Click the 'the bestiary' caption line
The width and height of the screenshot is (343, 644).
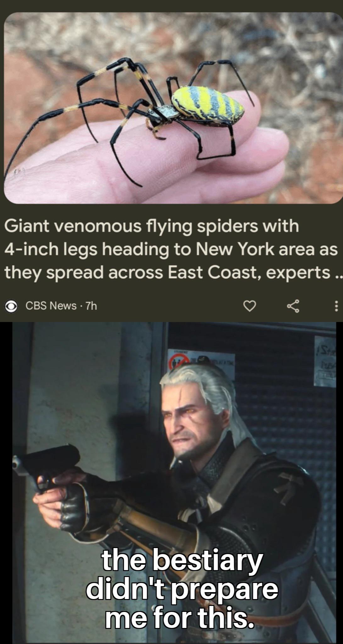(181, 560)
